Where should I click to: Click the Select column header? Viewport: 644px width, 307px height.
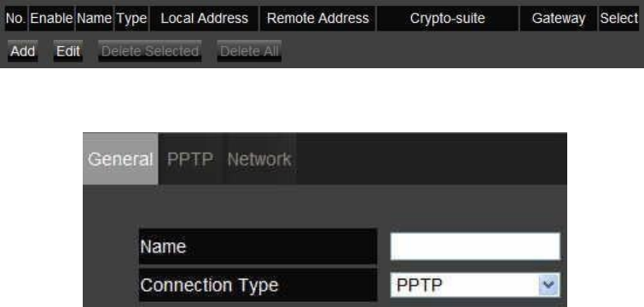pyautogui.click(x=619, y=19)
